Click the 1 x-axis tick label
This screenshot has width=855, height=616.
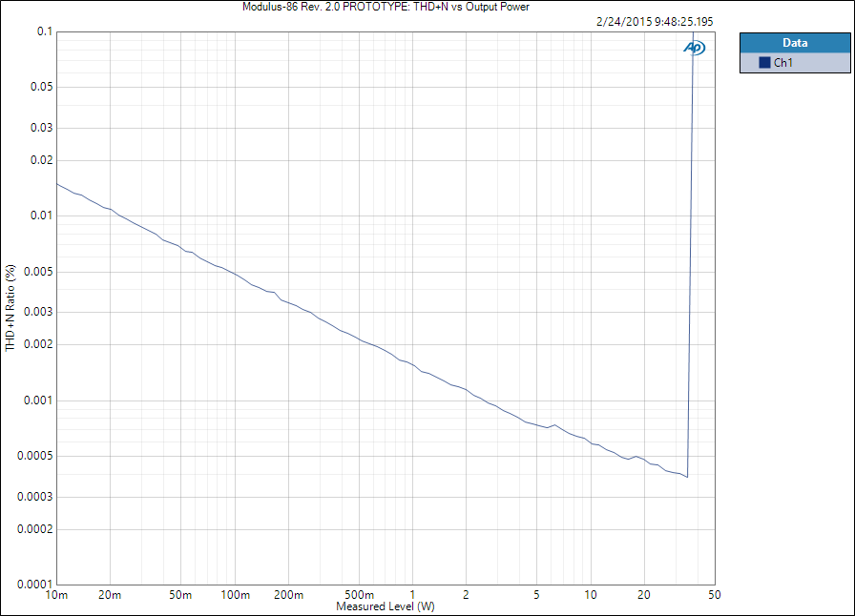click(413, 595)
